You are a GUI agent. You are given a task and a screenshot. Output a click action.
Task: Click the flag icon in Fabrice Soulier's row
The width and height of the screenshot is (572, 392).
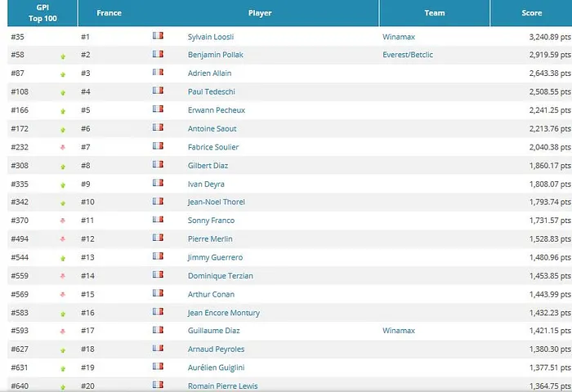pos(158,146)
